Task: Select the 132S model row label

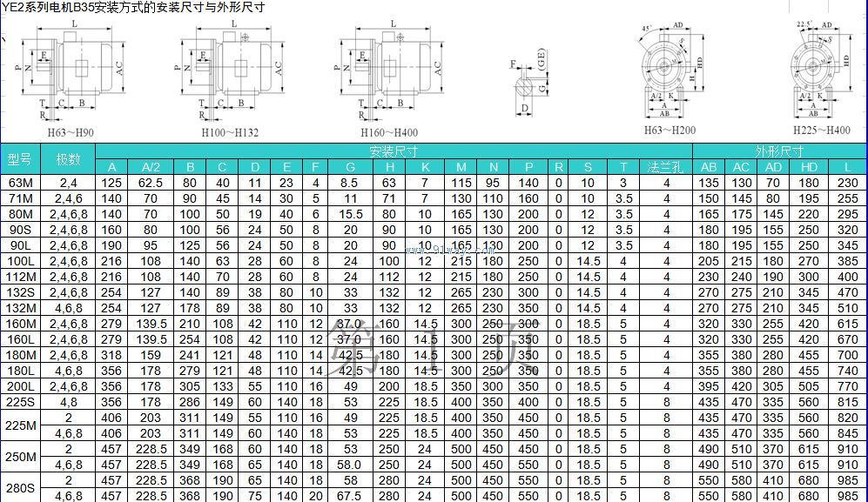Action: pos(20,292)
